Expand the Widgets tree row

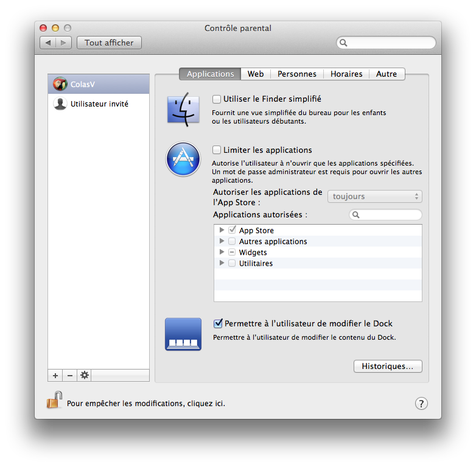222,253
